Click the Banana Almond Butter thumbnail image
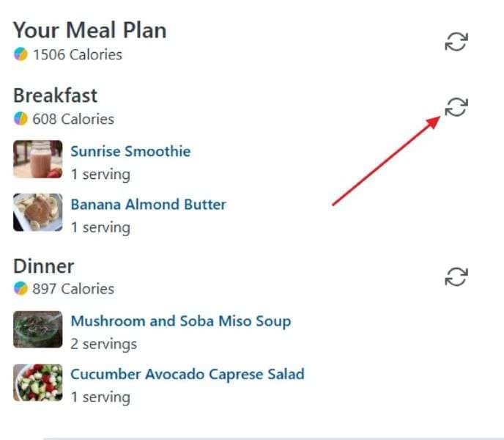This screenshot has height=440, width=504. (x=37, y=213)
